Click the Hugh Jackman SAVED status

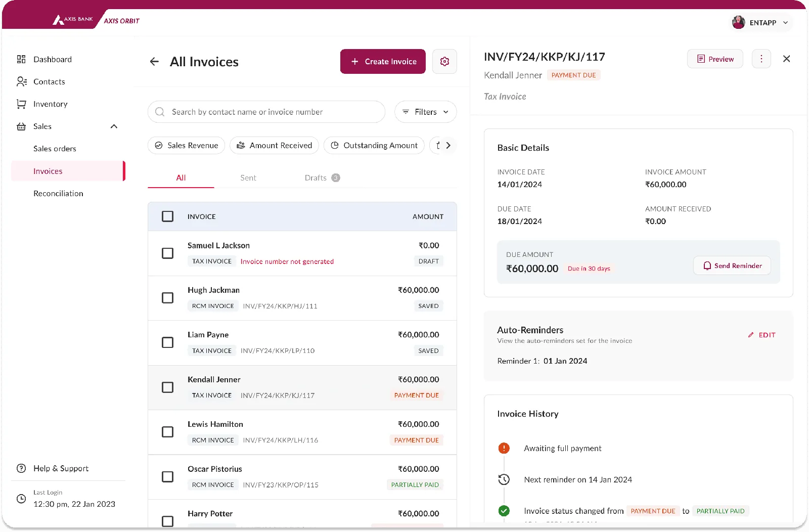tap(428, 306)
